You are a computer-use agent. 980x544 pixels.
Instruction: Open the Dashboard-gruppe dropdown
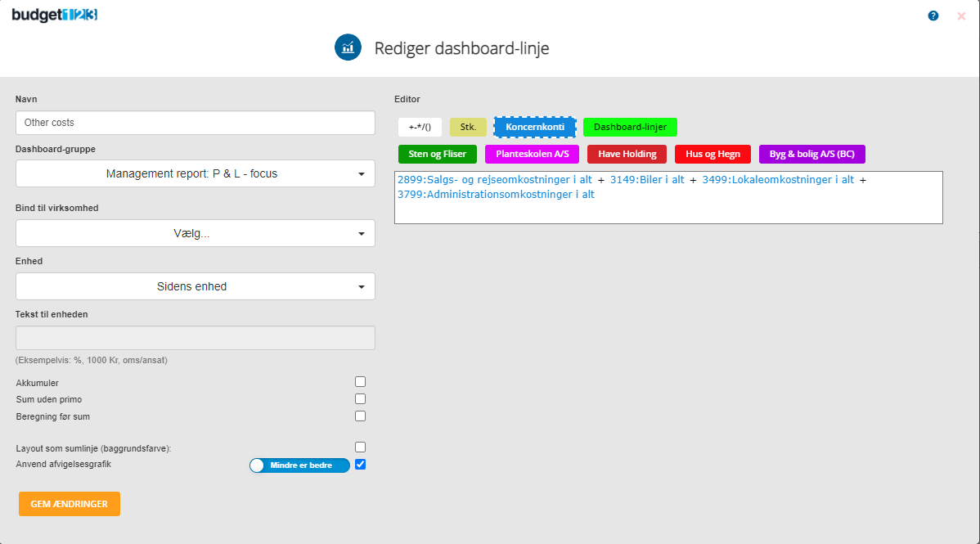196,173
